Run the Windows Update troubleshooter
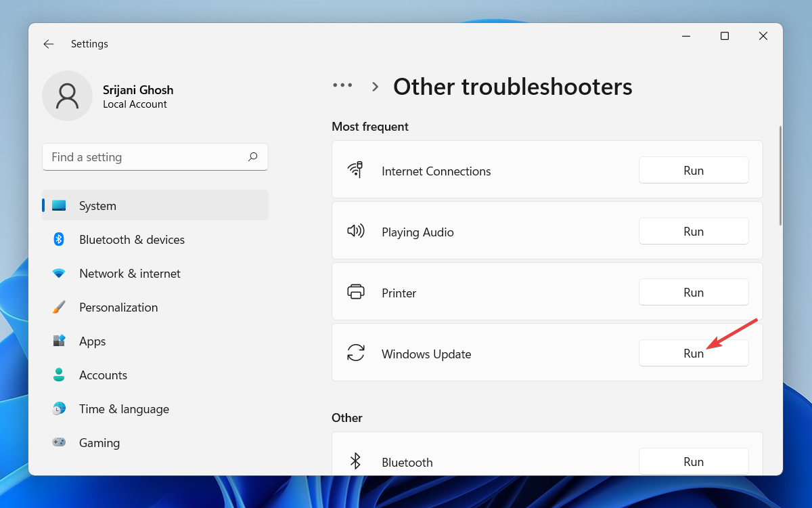Screen dimensions: 812x508 click(693, 353)
